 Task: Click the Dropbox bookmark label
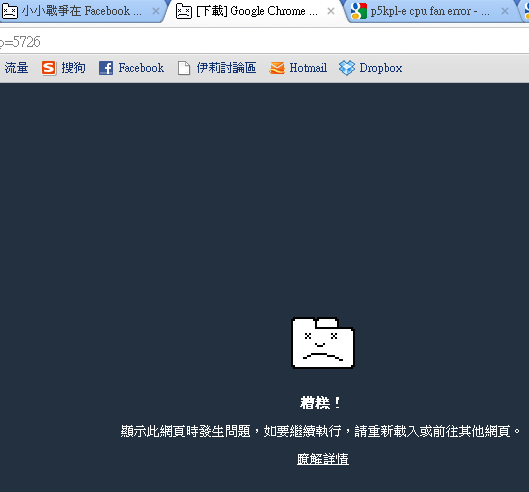pyautogui.click(x=381, y=68)
